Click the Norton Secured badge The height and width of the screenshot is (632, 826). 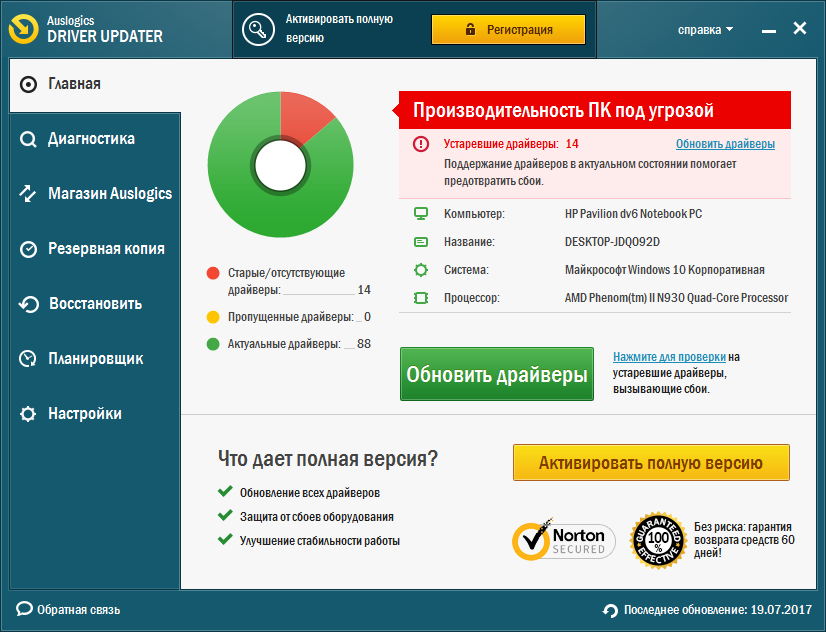click(564, 539)
